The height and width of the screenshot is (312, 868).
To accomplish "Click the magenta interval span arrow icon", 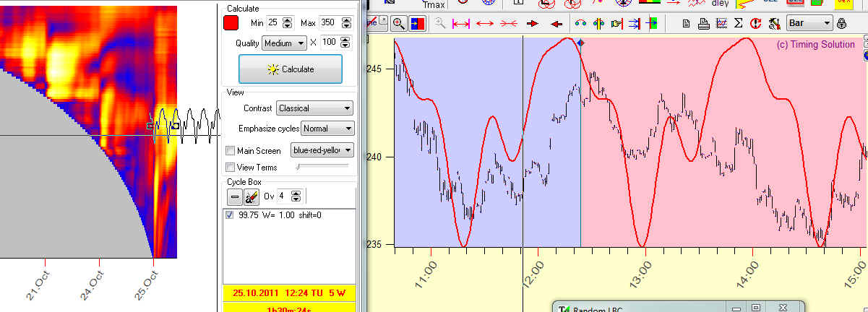I will click(x=460, y=23).
